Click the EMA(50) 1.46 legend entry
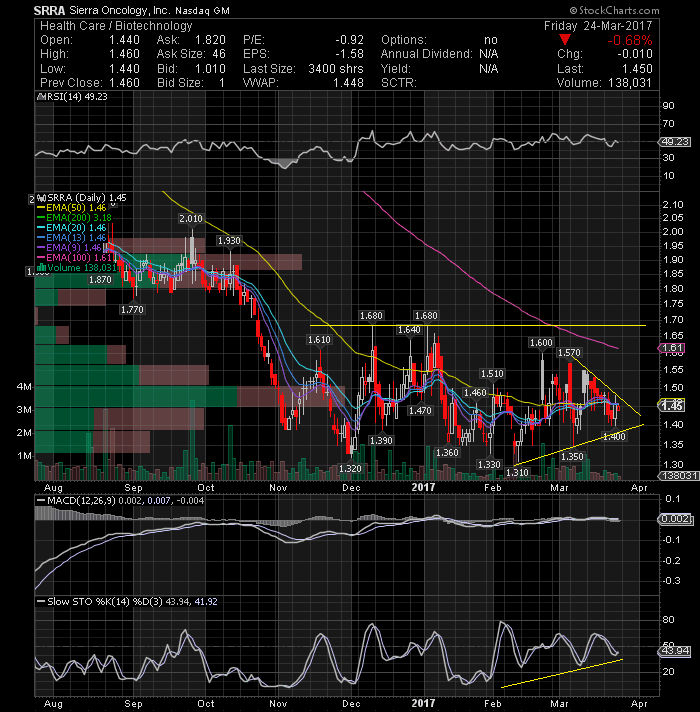This screenshot has width=700, height=712. tap(73, 208)
